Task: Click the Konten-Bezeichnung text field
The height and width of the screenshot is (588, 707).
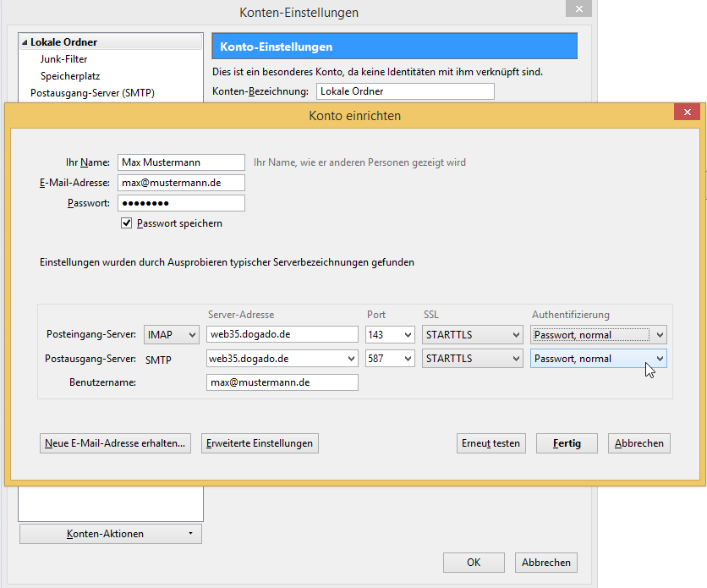Action: [x=404, y=91]
